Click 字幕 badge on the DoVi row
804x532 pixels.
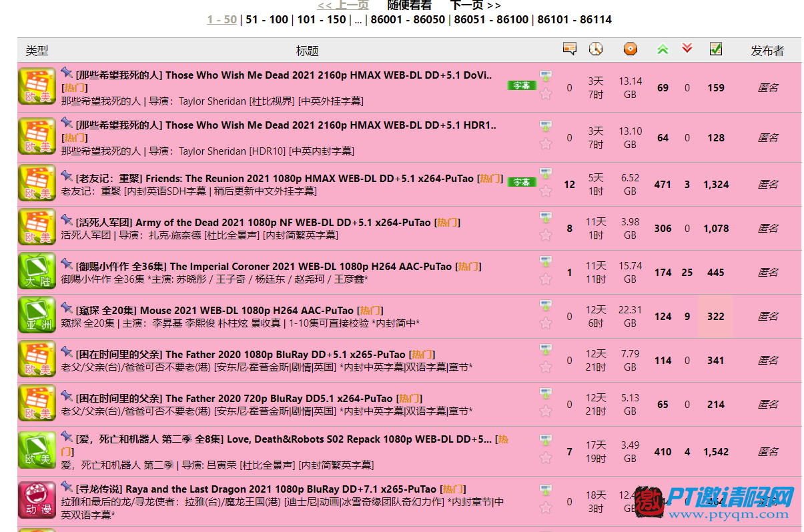coord(522,85)
